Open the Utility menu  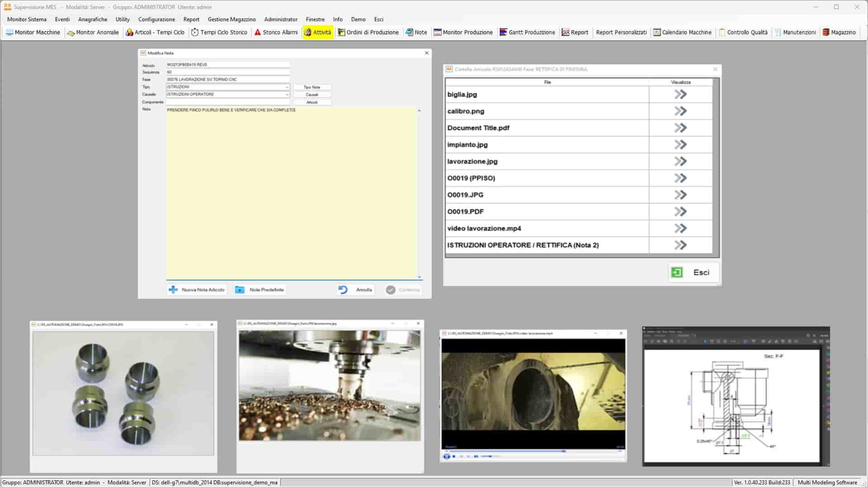(123, 19)
